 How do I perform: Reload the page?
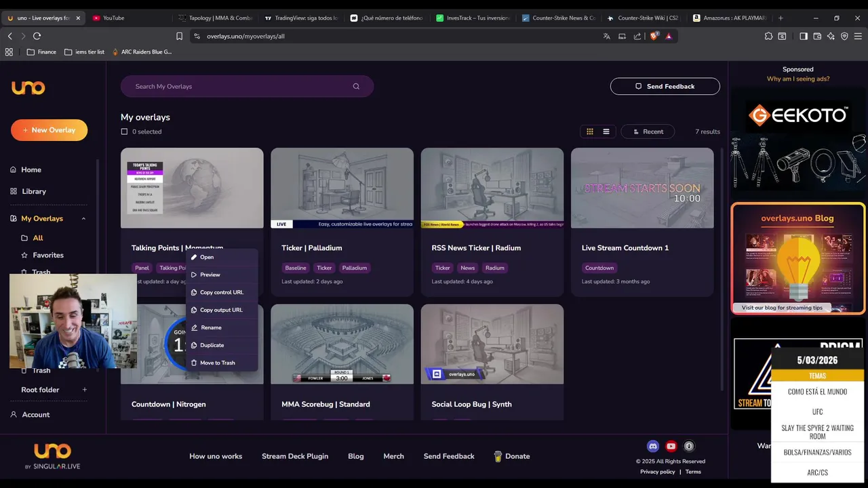pos(37,36)
